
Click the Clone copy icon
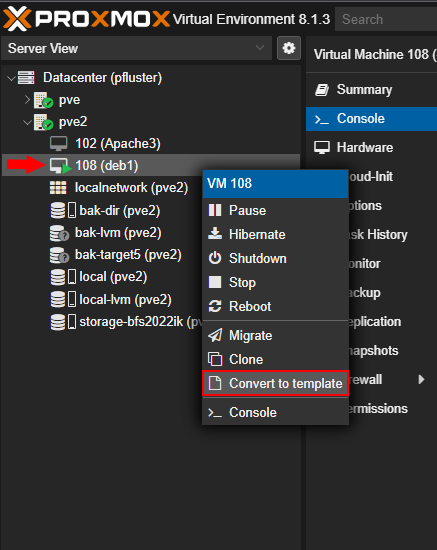[215, 359]
